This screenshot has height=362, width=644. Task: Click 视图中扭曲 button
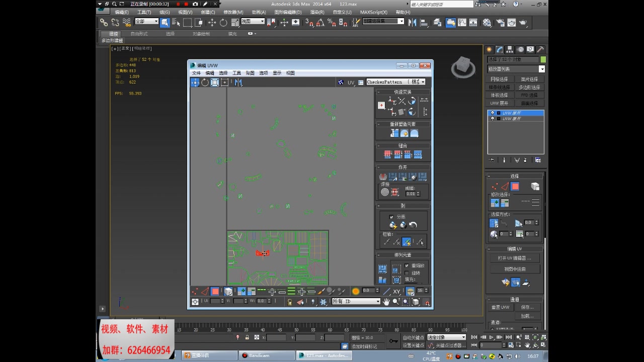[x=515, y=269]
